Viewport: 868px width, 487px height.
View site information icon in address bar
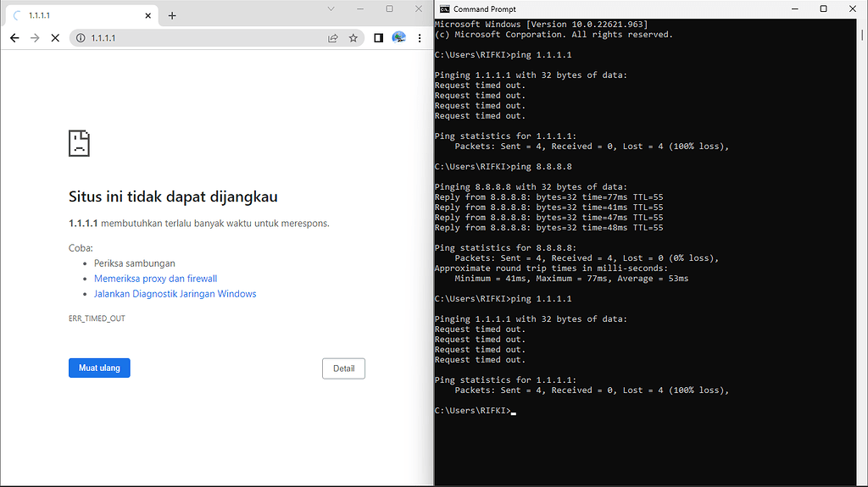[x=81, y=38]
